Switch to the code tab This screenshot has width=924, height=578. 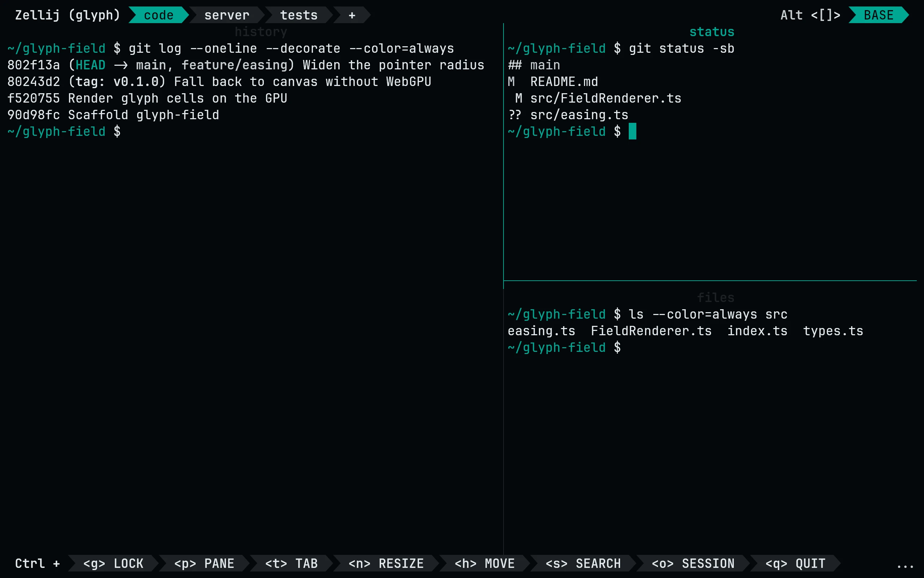(x=159, y=15)
